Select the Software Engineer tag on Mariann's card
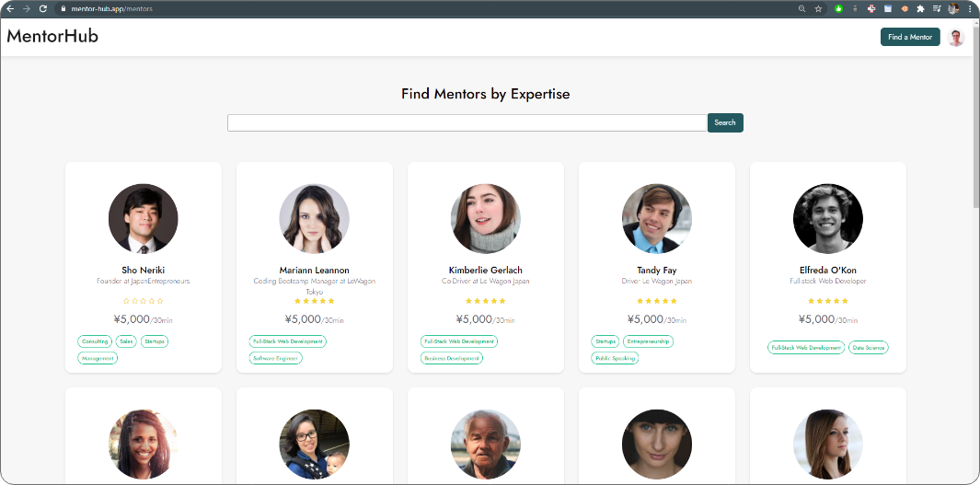This screenshot has height=485, width=980. [x=276, y=358]
